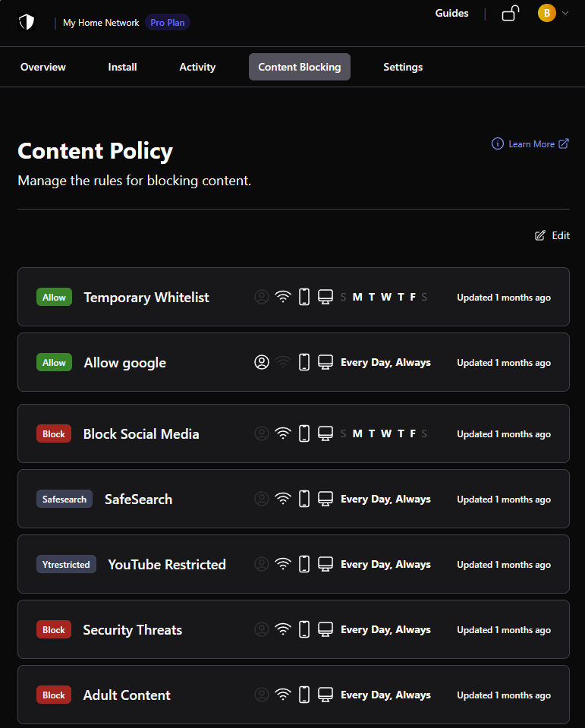This screenshot has height=728, width=585.
Task: Click phone icon in Block Social Media row
Action: tap(304, 433)
